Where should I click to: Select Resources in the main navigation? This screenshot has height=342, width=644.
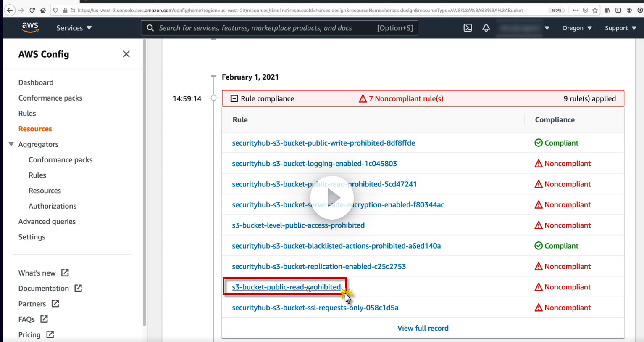(35, 129)
